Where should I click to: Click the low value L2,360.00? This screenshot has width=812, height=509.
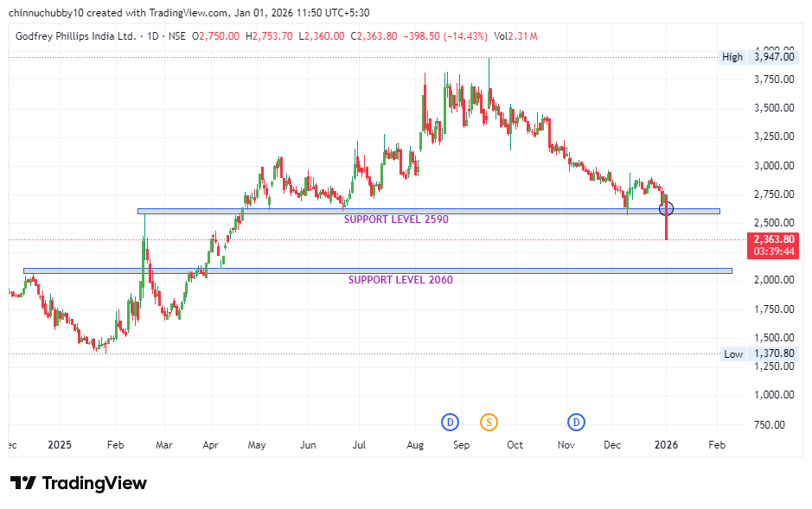(321, 36)
